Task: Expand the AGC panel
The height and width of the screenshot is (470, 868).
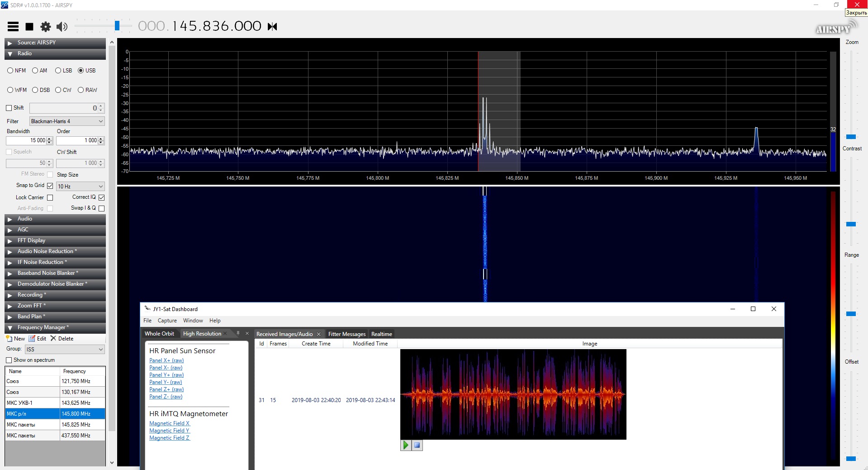Action: tap(55, 230)
